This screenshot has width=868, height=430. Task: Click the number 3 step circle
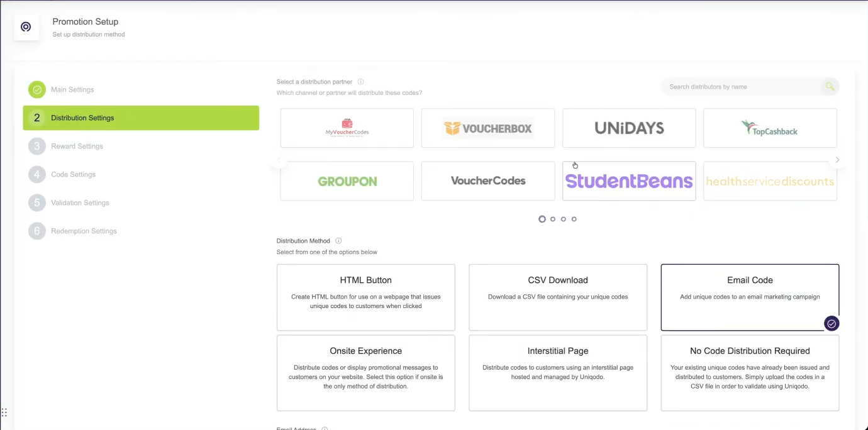tap(37, 146)
